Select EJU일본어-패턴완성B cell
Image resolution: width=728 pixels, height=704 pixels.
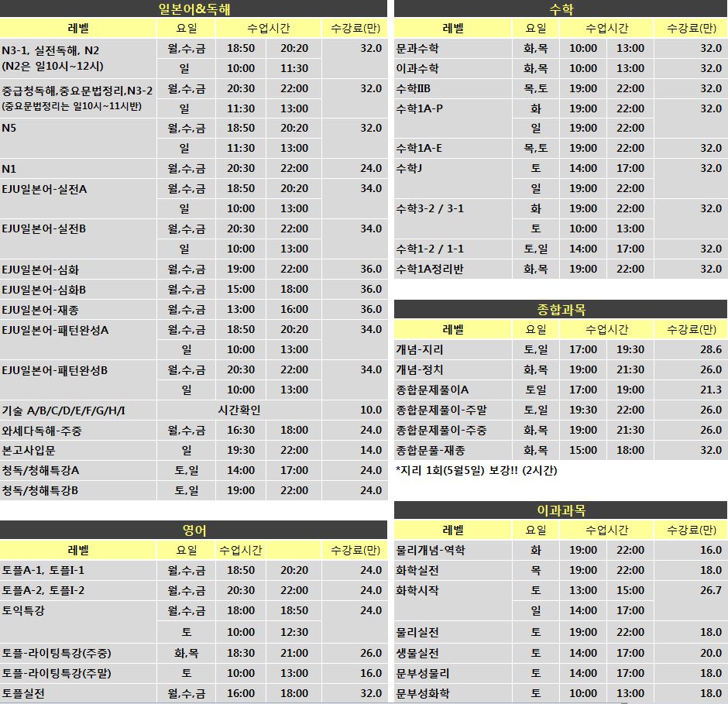pyautogui.click(x=78, y=379)
